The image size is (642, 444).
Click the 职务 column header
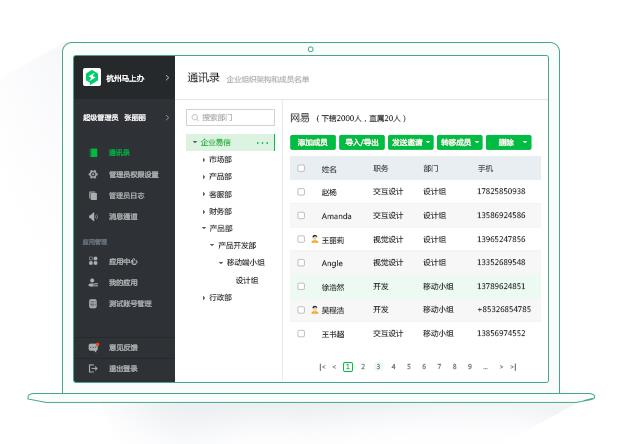[381, 168]
